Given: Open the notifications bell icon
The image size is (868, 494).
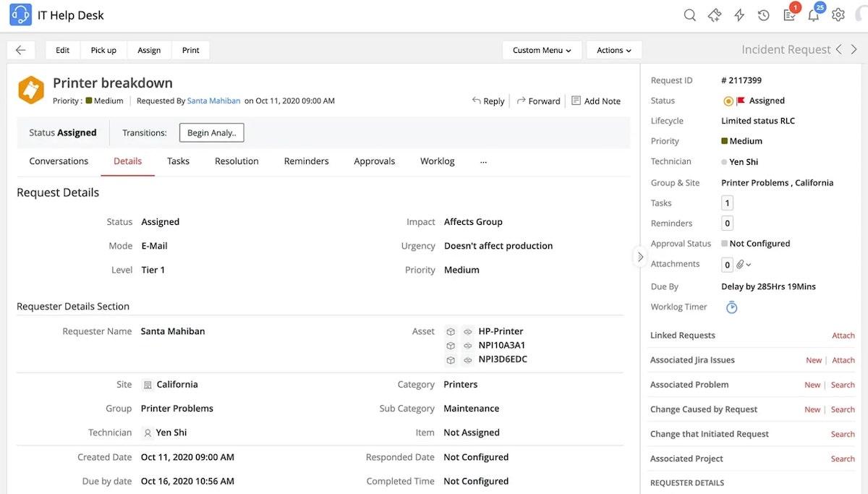Looking at the screenshot, I should (x=813, y=15).
